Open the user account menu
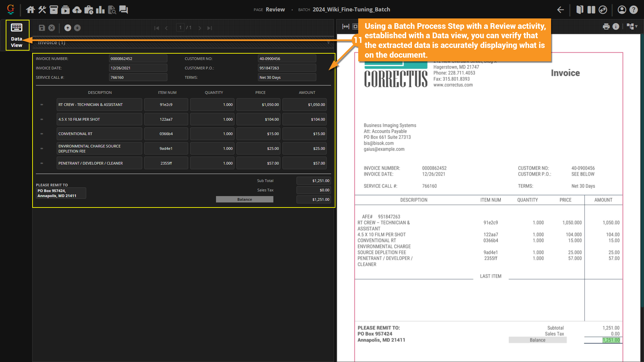This screenshot has height=362, width=644. tap(622, 10)
